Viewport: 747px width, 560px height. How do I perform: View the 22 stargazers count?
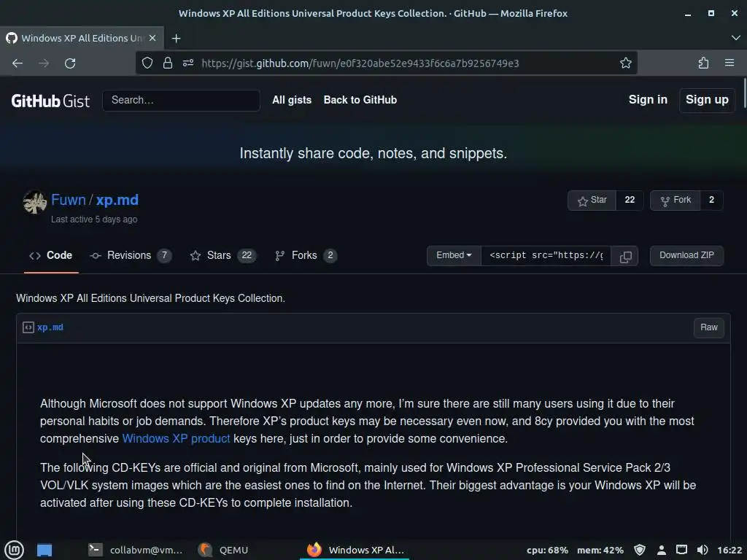(x=630, y=200)
